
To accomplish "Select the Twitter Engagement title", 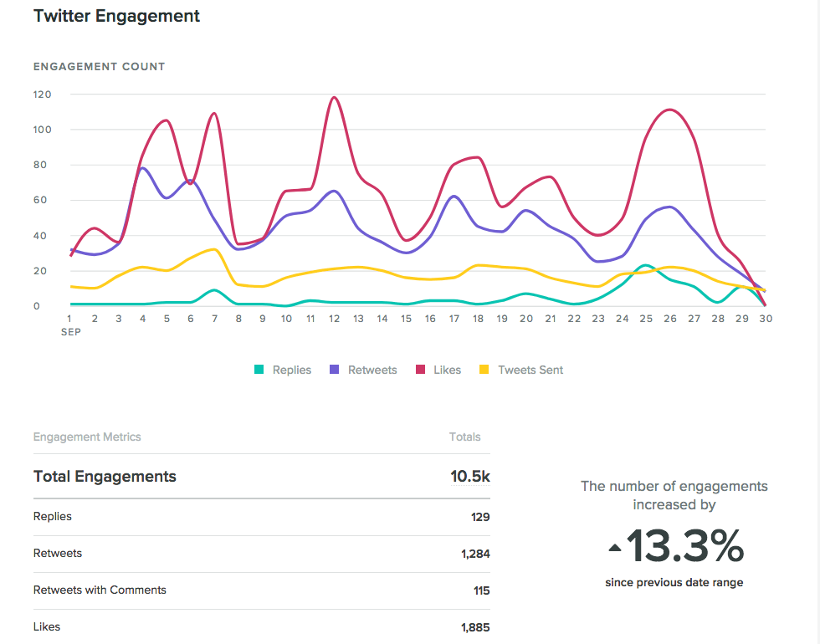I will click(116, 16).
